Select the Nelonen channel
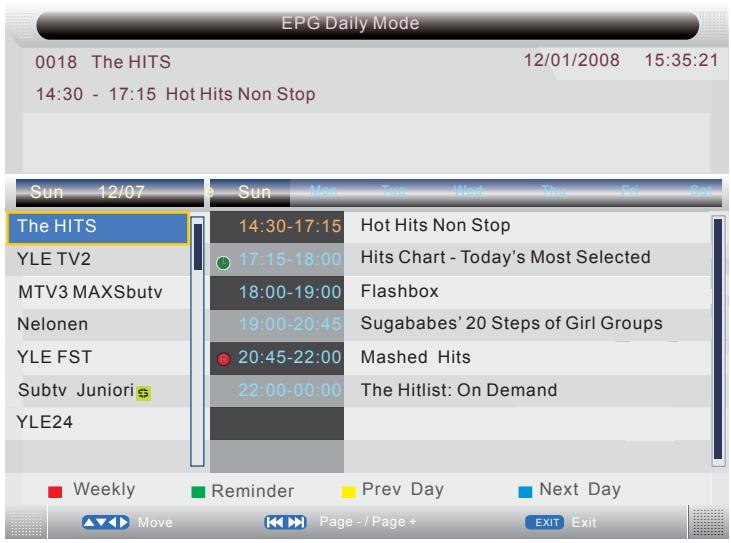The width and height of the screenshot is (731, 543). [x=98, y=324]
